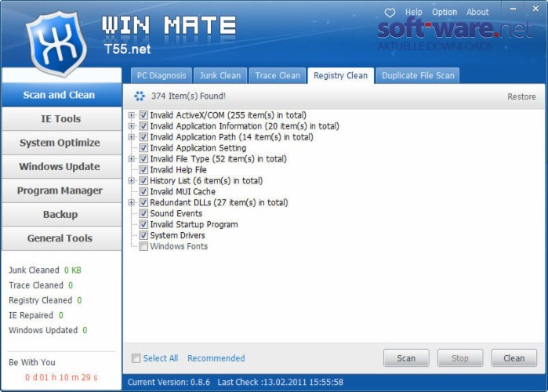
Task: Click the Clean button
Action: (x=514, y=358)
